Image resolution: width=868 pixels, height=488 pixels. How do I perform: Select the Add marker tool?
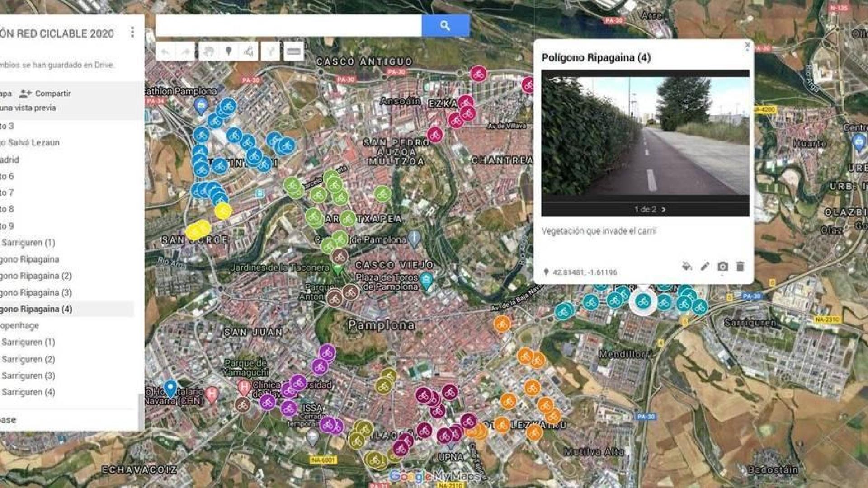click(228, 51)
